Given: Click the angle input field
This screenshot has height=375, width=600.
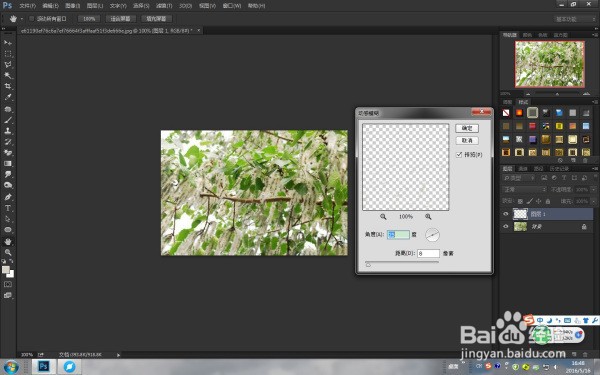Looking at the screenshot, I should coord(398,235).
